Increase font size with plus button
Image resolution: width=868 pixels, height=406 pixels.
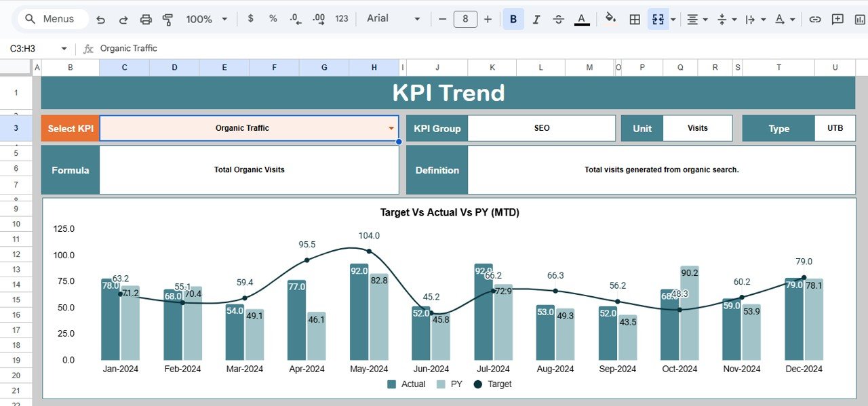488,19
